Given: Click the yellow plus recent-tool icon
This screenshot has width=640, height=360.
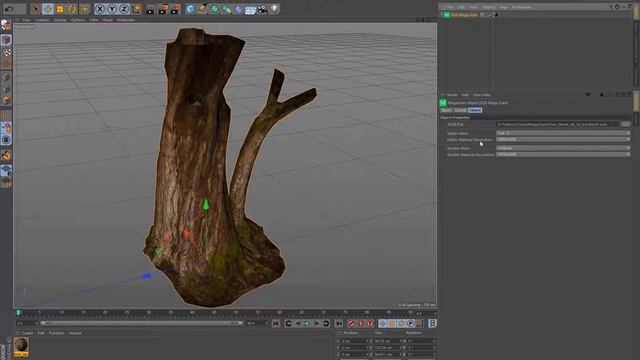Looking at the screenshot, I should click(x=84, y=9).
